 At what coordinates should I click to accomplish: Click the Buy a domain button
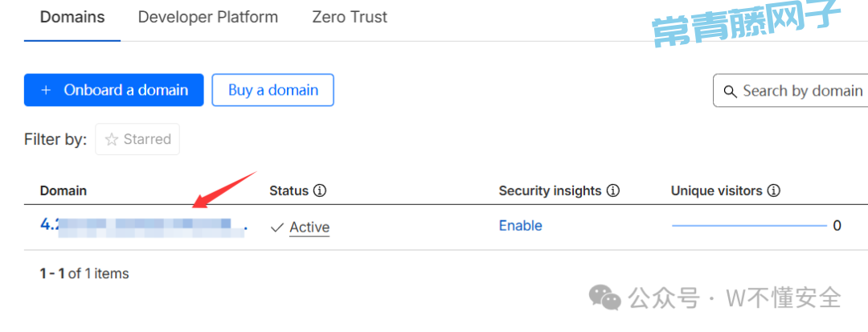[272, 90]
